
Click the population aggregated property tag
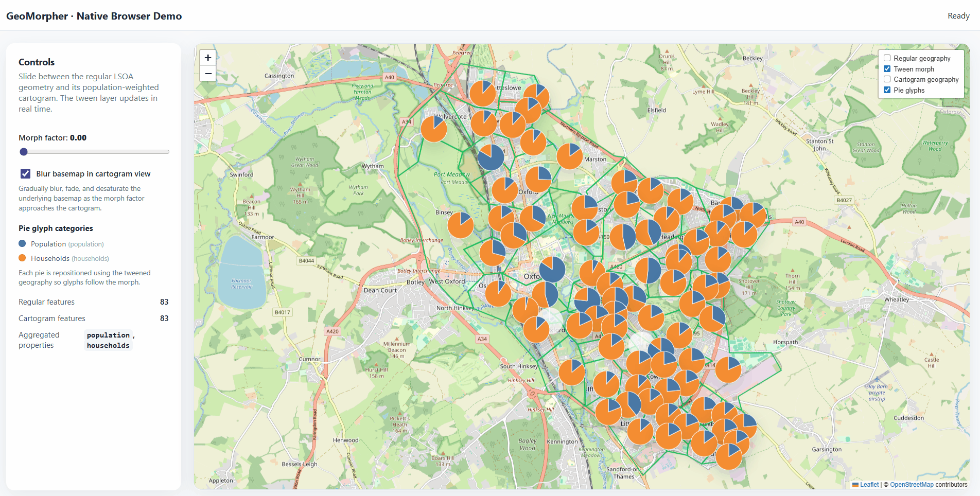click(108, 335)
